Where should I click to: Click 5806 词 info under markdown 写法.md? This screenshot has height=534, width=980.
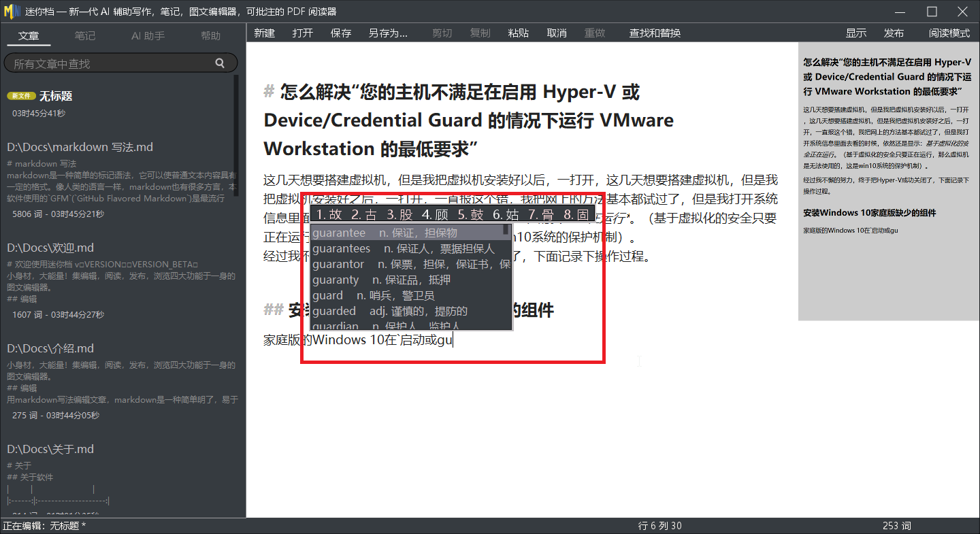pos(58,214)
